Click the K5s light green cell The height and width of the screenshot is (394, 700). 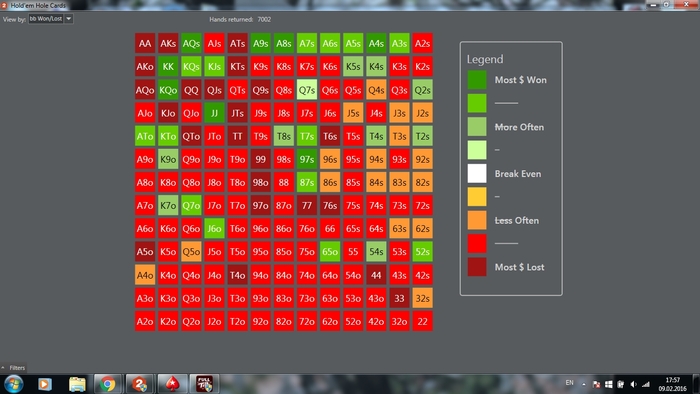353,66
